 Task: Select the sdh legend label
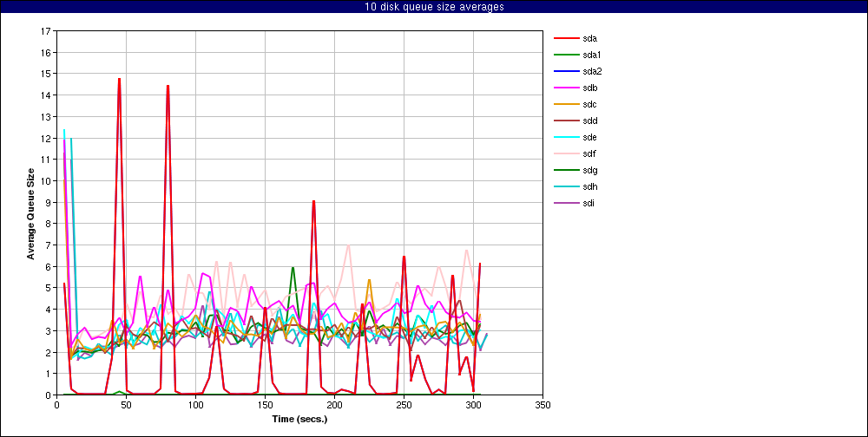589,187
